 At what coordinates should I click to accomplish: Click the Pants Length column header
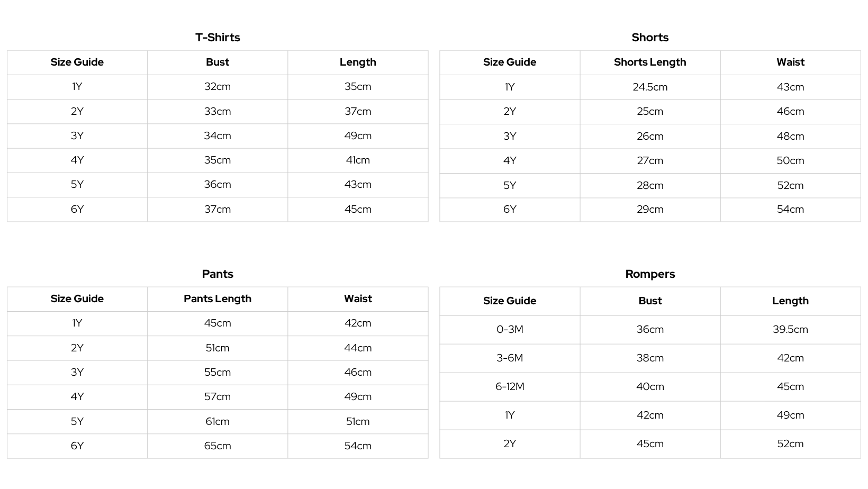[218, 299]
